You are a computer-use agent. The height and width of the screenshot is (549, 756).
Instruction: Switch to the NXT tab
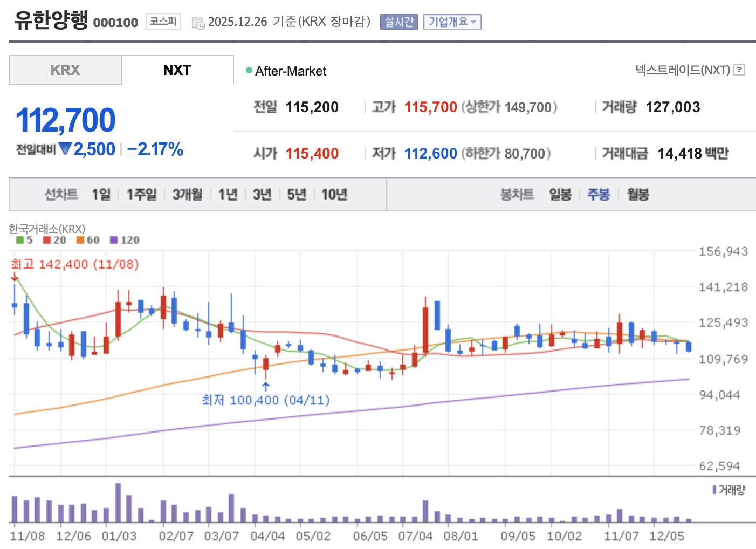pyautogui.click(x=177, y=70)
